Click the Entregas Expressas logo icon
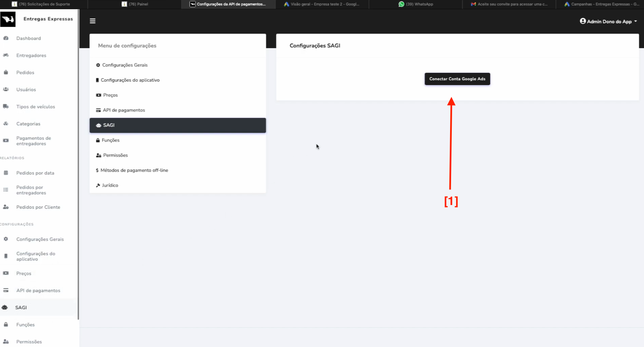Image resolution: width=644 pixels, height=347 pixels. click(8, 19)
